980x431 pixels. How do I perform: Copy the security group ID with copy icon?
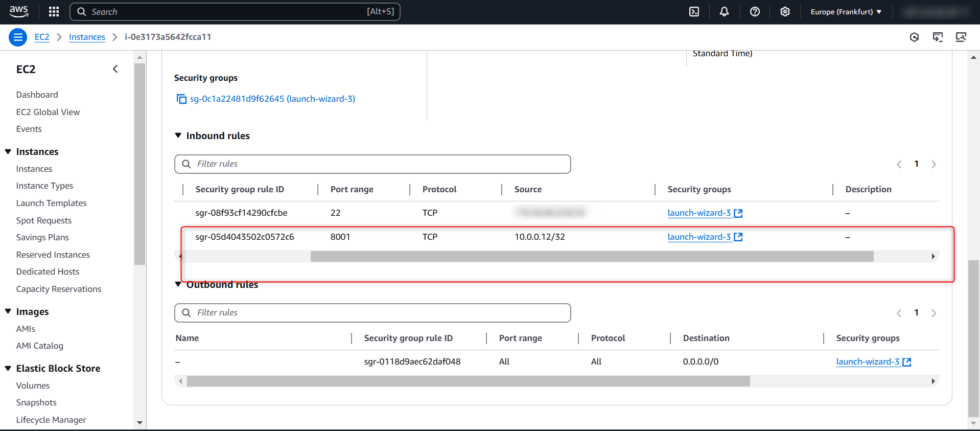coord(181,99)
